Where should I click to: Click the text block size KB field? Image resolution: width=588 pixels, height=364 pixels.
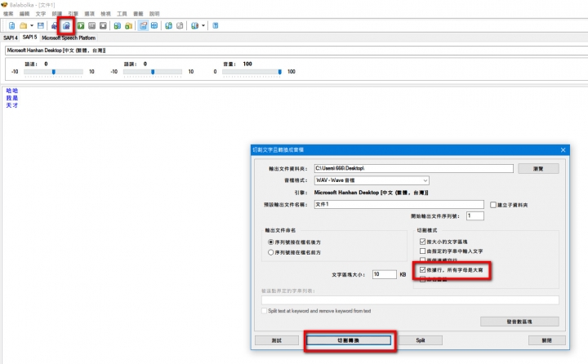pos(385,274)
